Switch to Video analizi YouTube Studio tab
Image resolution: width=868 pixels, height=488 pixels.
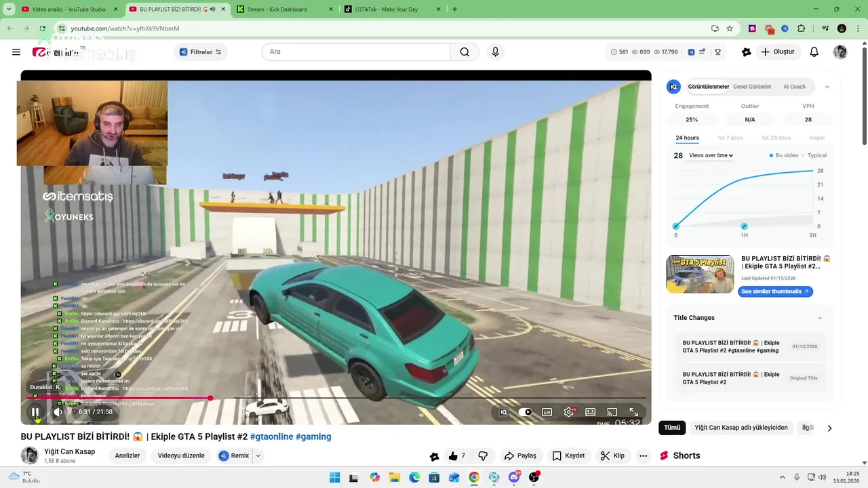(x=68, y=9)
